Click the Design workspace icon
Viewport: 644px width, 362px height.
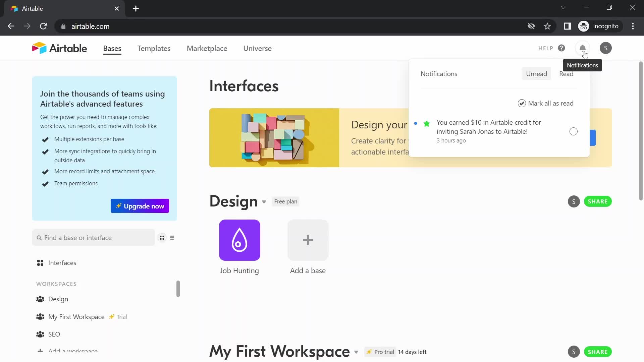(x=40, y=299)
